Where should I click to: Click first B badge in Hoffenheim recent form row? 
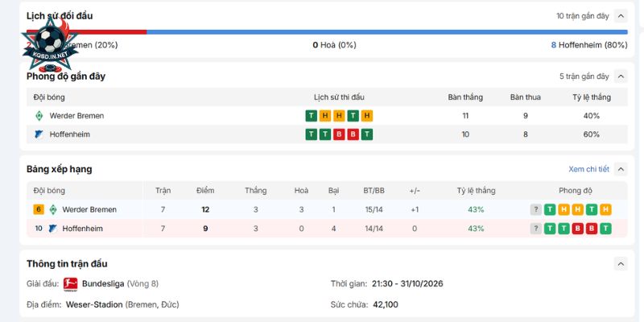tap(339, 134)
